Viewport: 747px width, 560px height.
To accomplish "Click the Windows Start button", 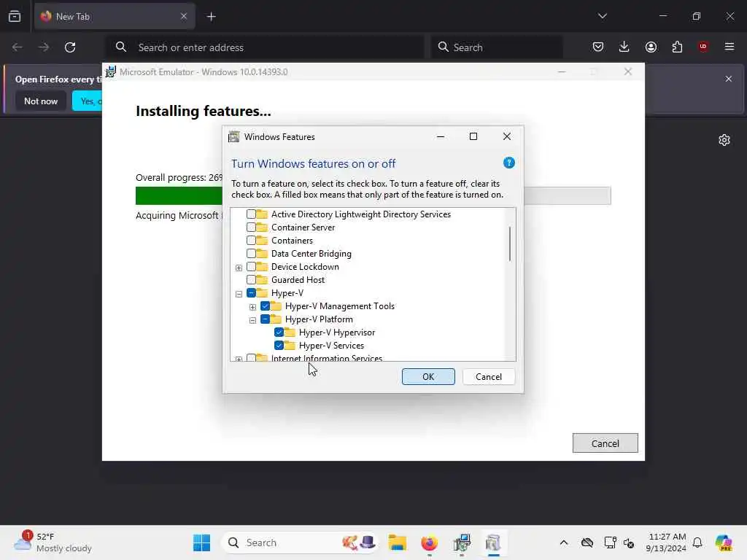I will (x=201, y=542).
